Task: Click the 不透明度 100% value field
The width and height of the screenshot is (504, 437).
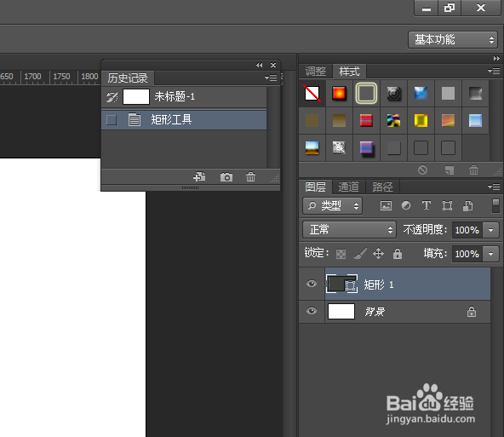Action: tap(467, 230)
